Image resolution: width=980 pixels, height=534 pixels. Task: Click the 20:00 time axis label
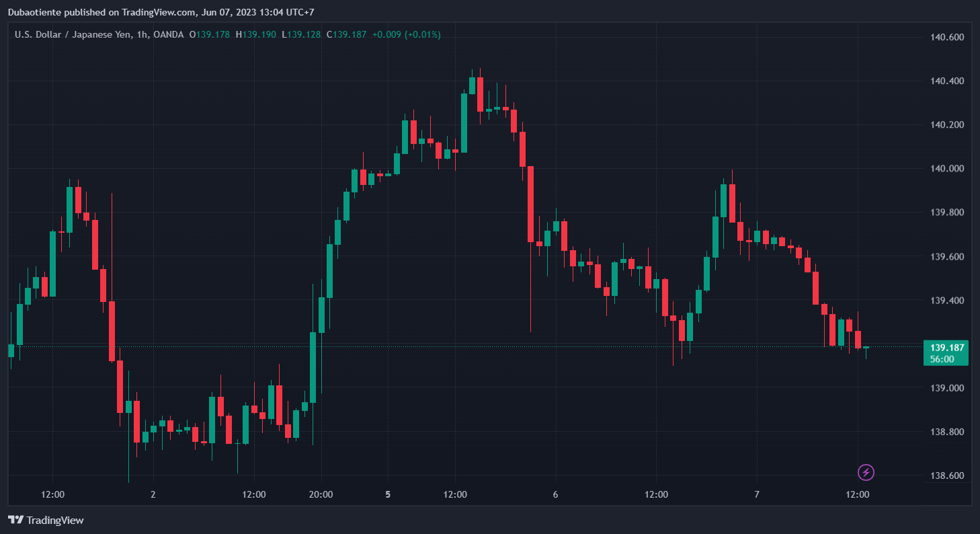pyautogui.click(x=321, y=494)
